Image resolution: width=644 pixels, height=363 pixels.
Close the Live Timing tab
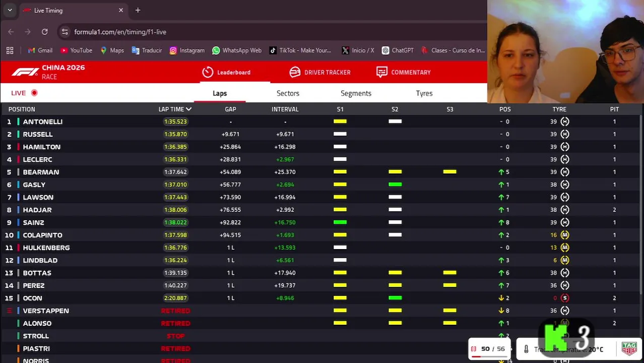(x=121, y=10)
